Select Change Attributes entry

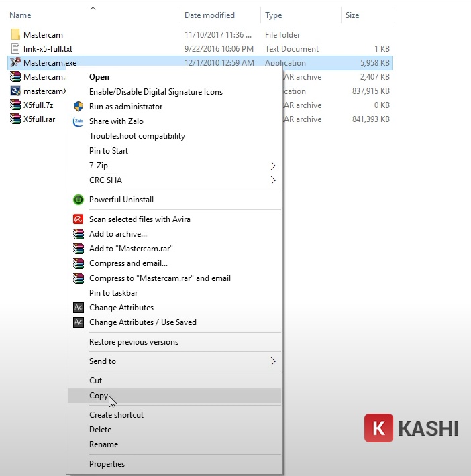click(x=121, y=308)
